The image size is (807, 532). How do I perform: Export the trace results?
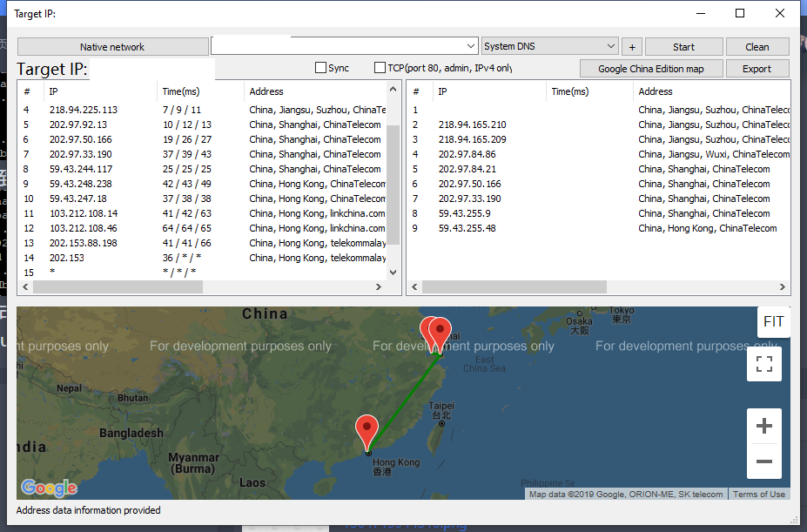tap(757, 69)
